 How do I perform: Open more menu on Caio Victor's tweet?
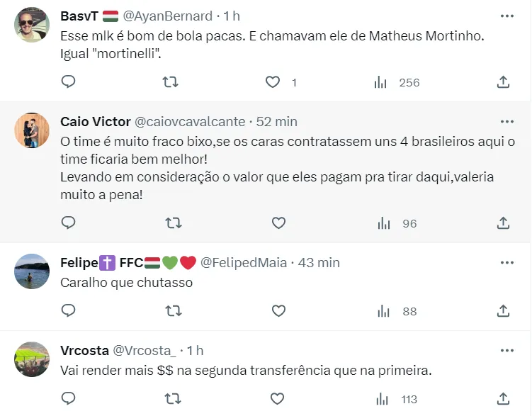(507, 121)
